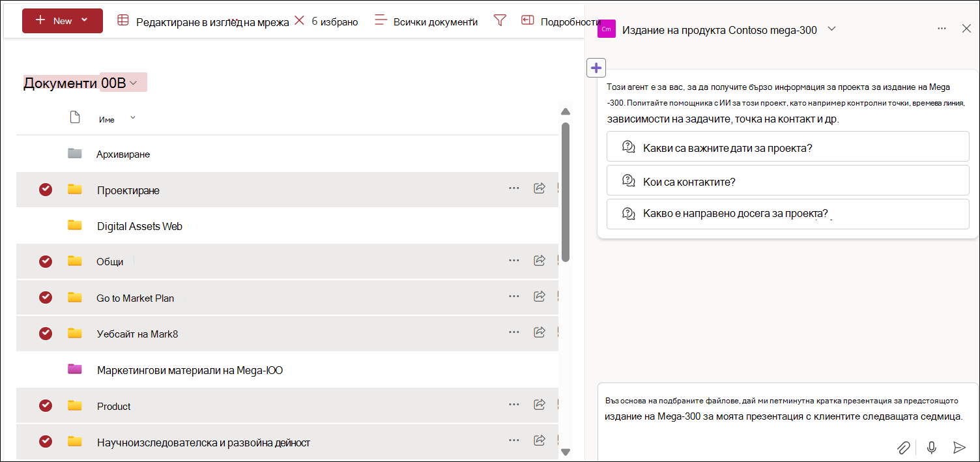Open more options for Уебсайт на Mark8

514,332
